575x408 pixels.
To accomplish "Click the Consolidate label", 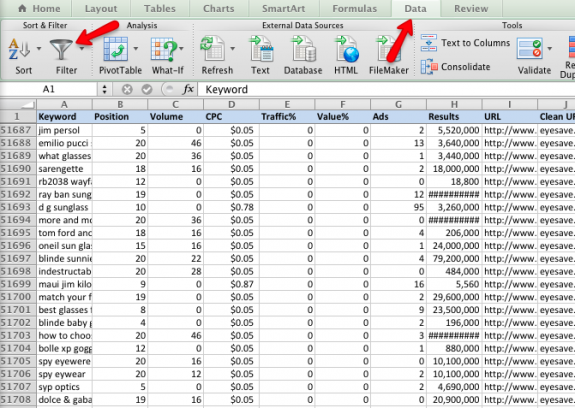I will click(x=466, y=67).
